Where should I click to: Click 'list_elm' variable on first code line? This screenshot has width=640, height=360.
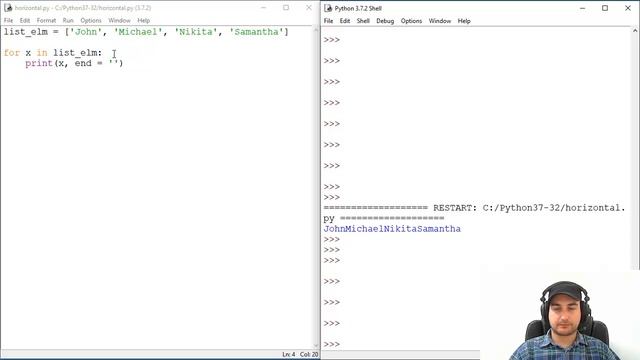tap(26, 32)
